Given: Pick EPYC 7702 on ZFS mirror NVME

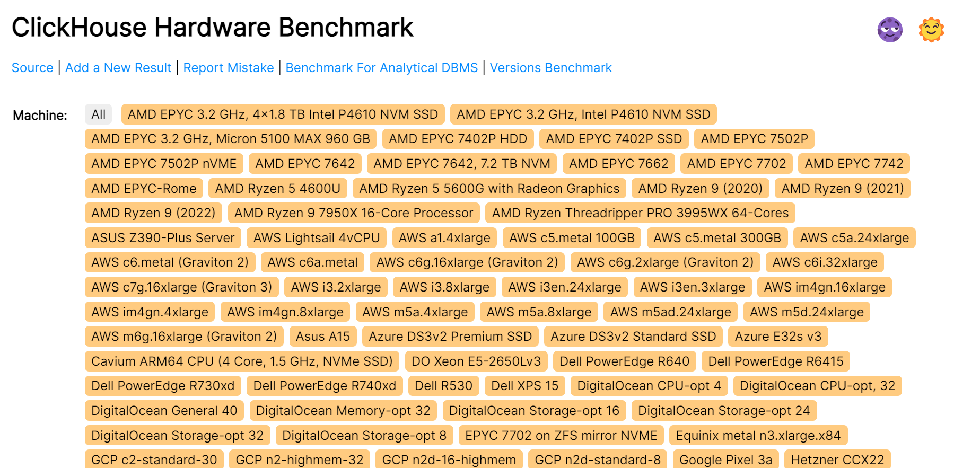Looking at the screenshot, I should tap(562, 436).
